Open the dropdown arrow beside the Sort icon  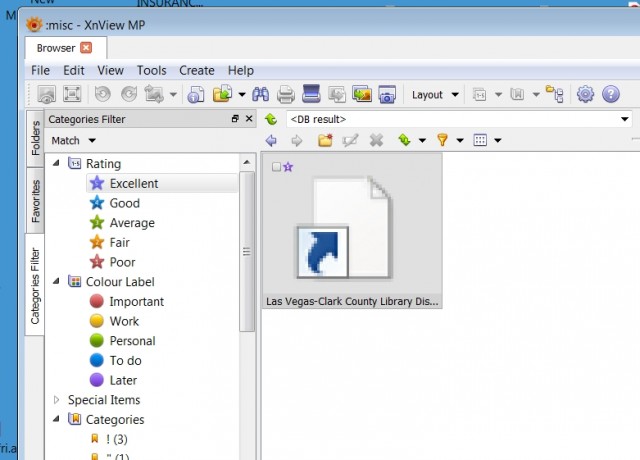coord(422,140)
